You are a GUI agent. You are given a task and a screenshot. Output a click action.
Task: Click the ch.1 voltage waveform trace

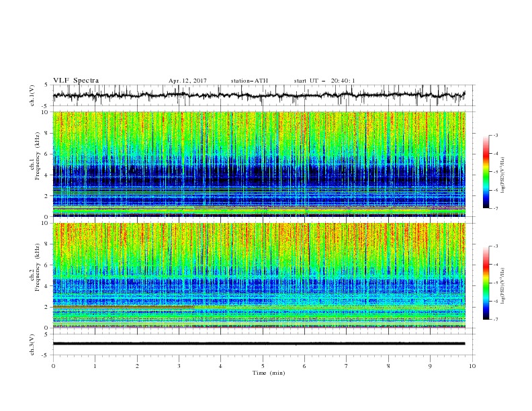(259, 95)
